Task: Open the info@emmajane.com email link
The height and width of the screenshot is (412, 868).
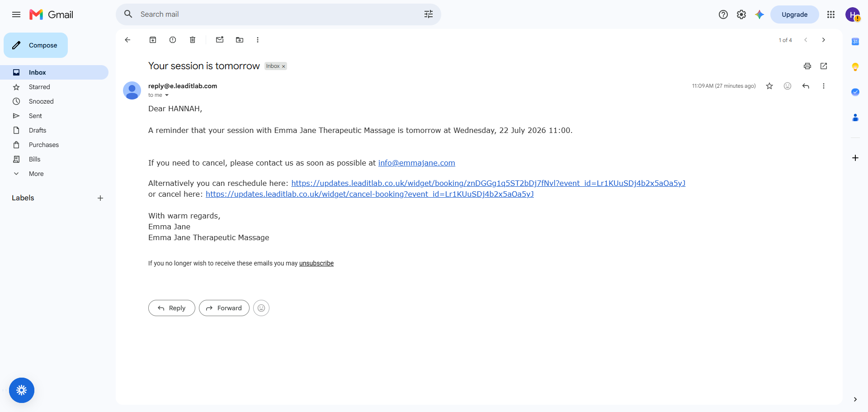Action: (x=416, y=163)
